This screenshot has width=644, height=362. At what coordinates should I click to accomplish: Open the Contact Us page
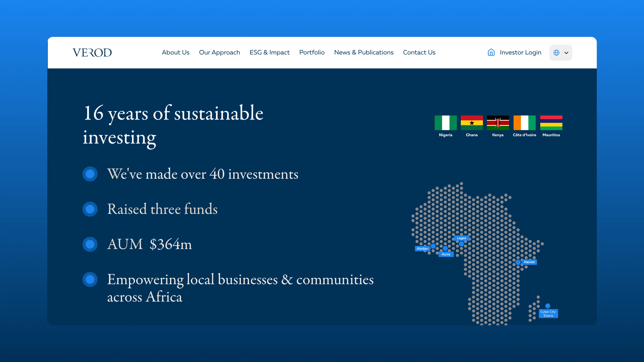tap(419, 52)
